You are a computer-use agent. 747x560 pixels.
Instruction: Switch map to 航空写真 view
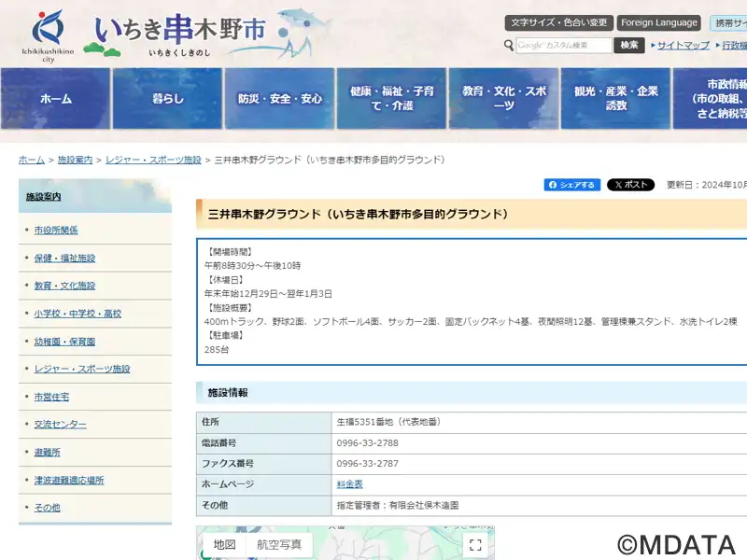point(279,544)
